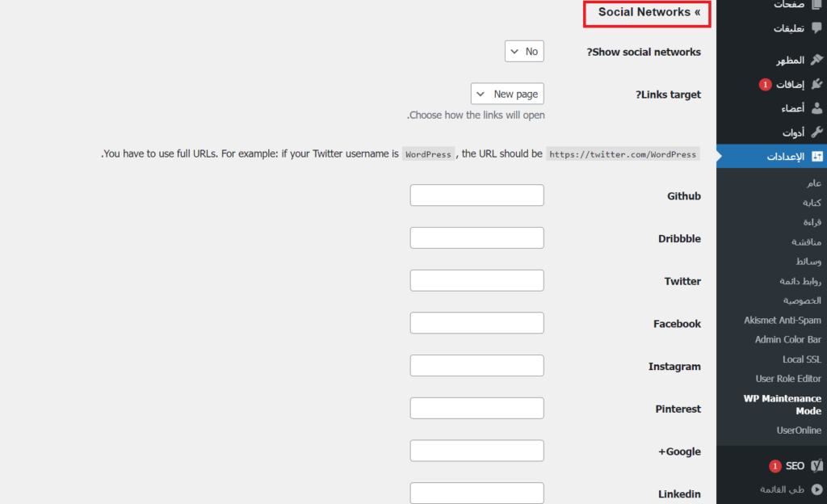Viewport: 827px width, 504px height.
Task: Click the Users (أعضاء) person icon
Action: (x=817, y=108)
